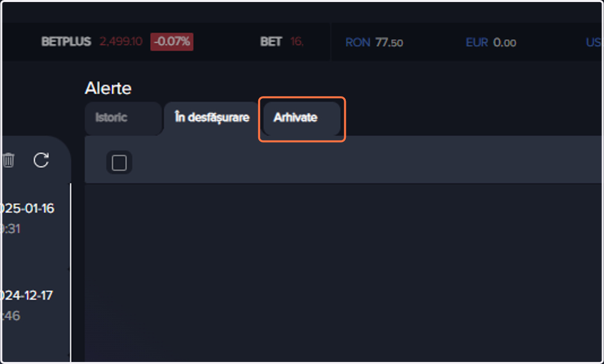Click the BETPLUS value 2,499.10
604x364 pixels.
121,42
